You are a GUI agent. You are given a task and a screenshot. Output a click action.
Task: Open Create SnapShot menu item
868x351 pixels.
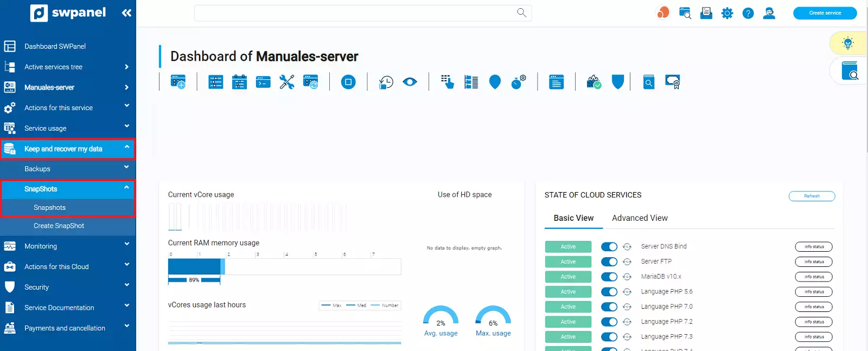coord(59,226)
